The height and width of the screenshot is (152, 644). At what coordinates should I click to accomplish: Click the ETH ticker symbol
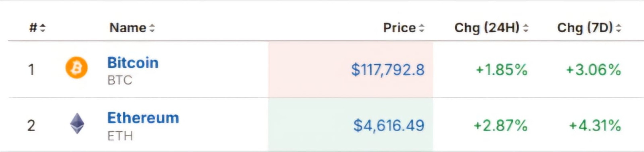pos(120,136)
